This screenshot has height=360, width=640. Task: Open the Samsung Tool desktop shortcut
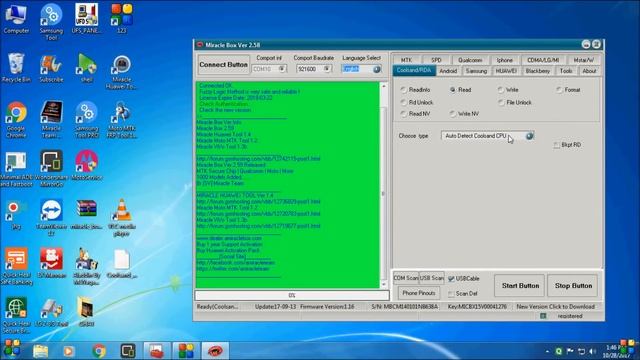coord(51,21)
